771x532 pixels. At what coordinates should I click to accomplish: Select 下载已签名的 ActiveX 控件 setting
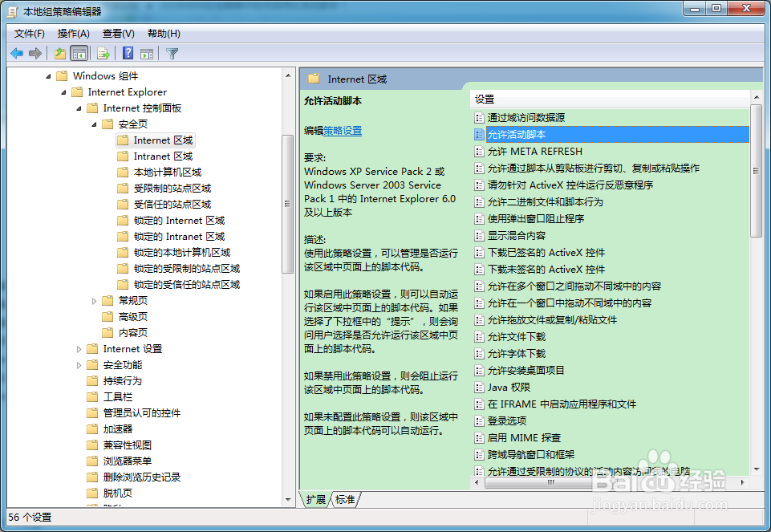coord(546,253)
